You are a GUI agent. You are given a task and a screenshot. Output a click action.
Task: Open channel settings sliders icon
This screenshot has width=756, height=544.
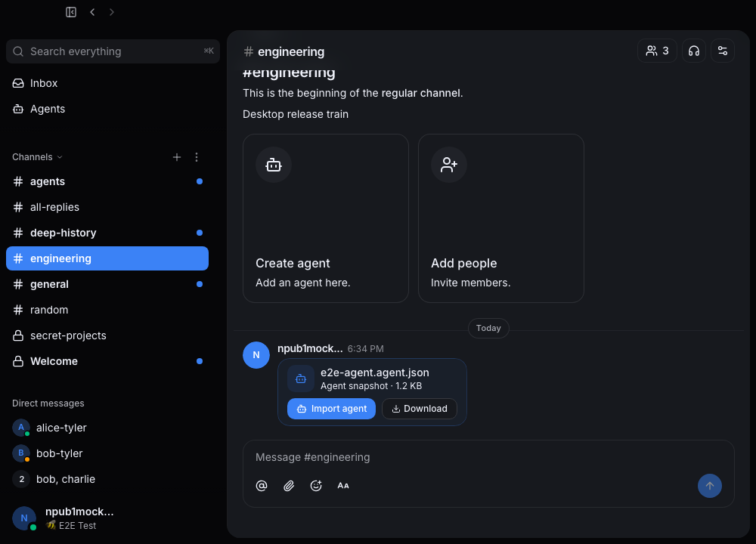point(723,51)
